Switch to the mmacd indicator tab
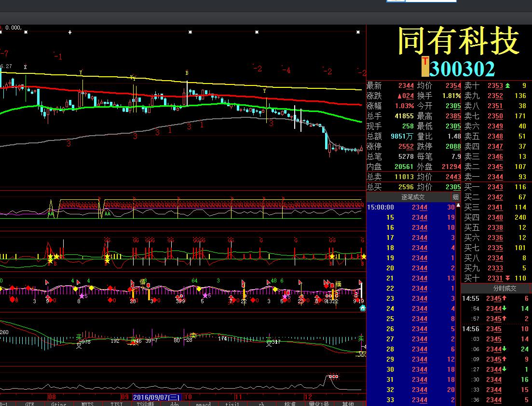This screenshot has height=406, width=532. coord(203,404)
